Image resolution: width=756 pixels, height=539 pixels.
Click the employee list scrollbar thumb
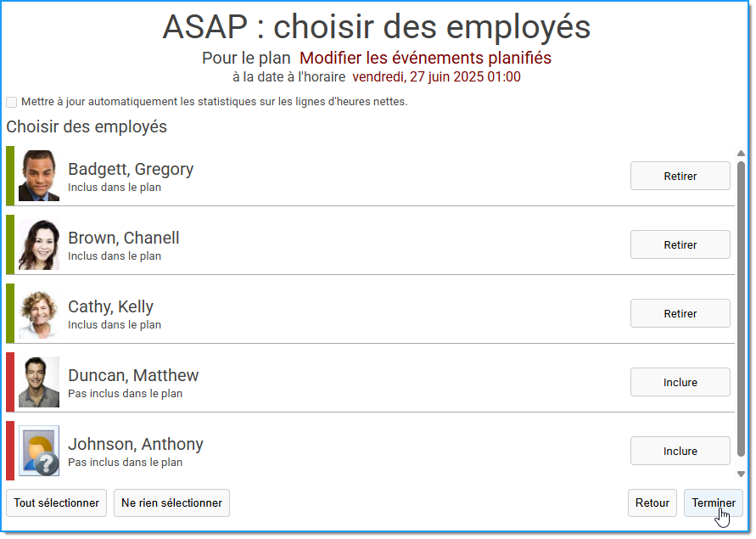point(741,309)
